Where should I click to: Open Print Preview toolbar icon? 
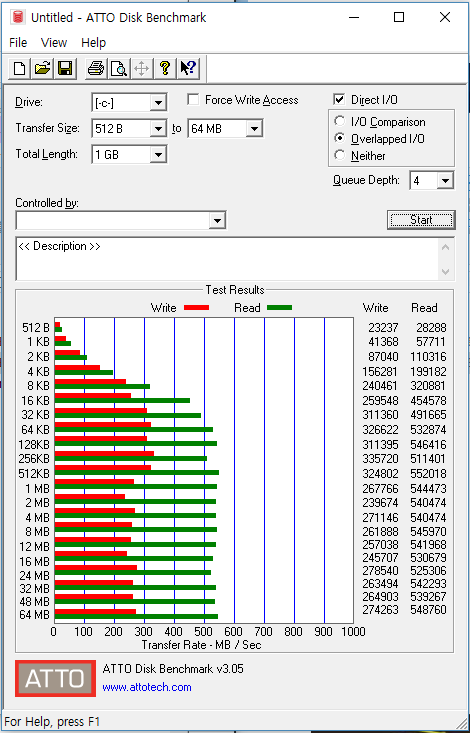pyautogui.click(x=119, y=69)
